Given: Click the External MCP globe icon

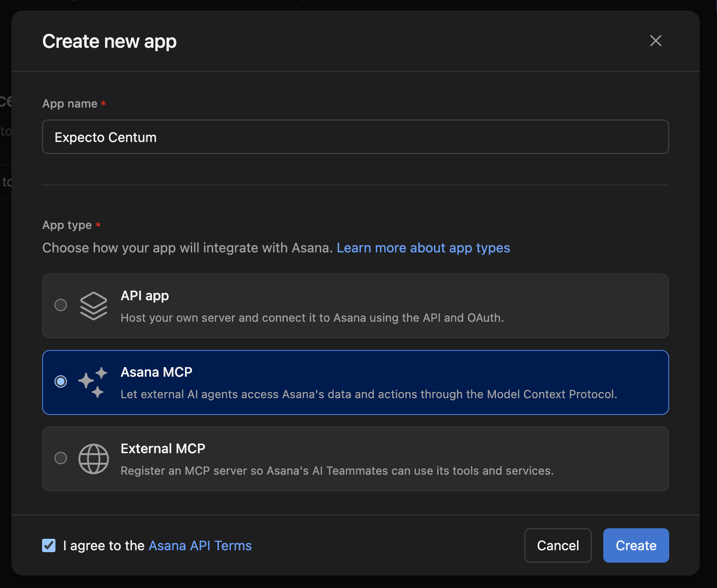Looking at the screenshot, I should pos(94,459).
